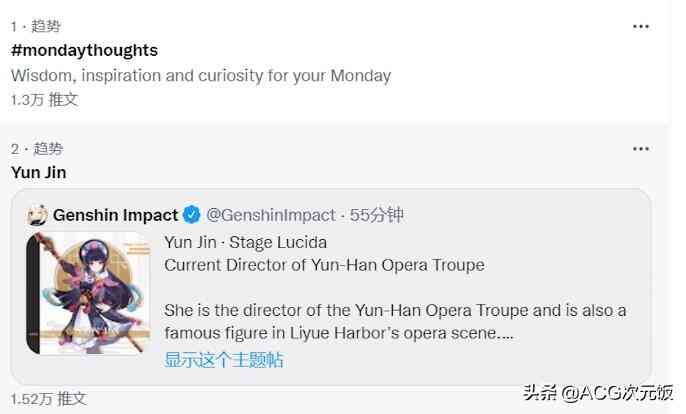Screen dimensions: 686x414
Task: Click the Genshin Impact profile avatar
Action: coord(38,215)
